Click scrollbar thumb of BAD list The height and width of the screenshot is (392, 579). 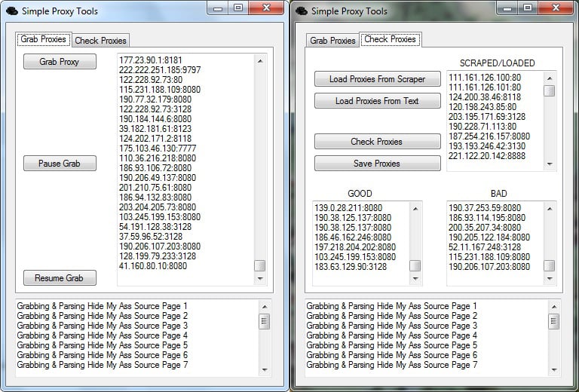pyautogui.click(x=550, y=266)
